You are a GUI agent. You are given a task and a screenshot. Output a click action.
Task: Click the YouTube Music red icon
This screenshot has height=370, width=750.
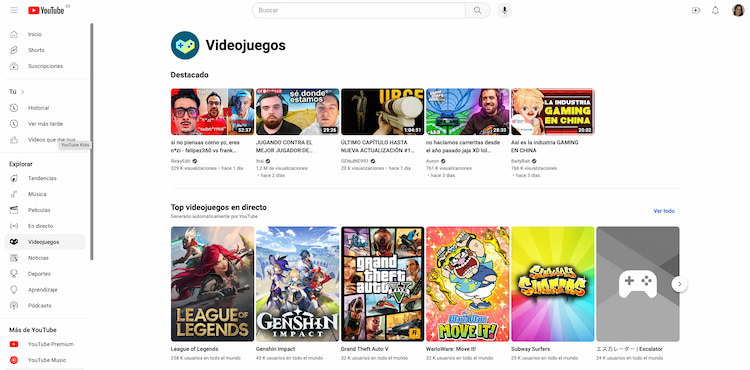pos(14,360)
